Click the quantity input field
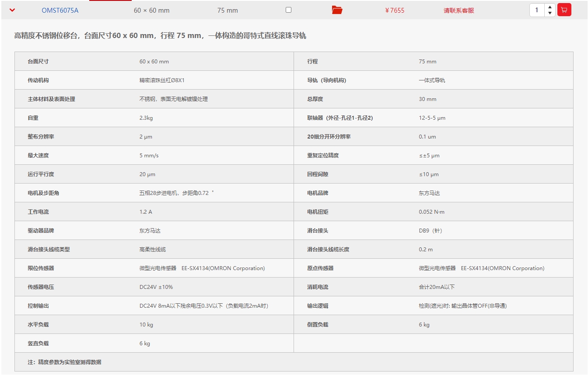The image size is (588, 375). pyautogui.click(x=537, y=10)
